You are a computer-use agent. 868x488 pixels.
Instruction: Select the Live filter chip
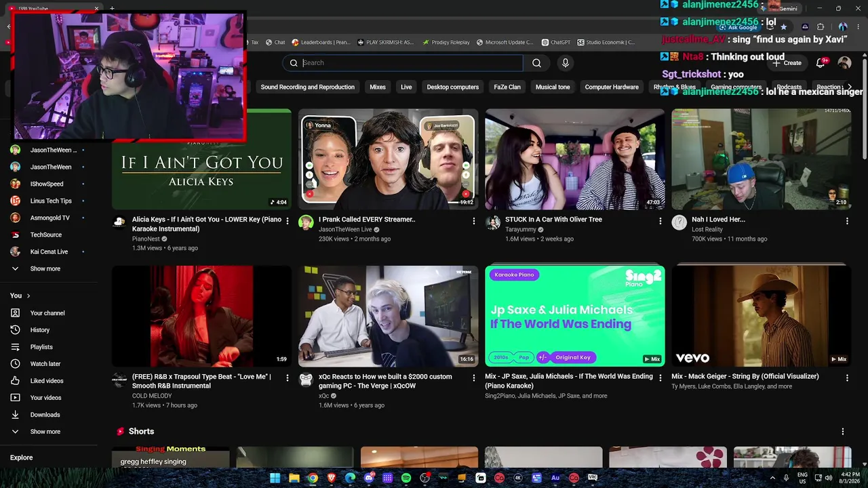pos(406,87)
